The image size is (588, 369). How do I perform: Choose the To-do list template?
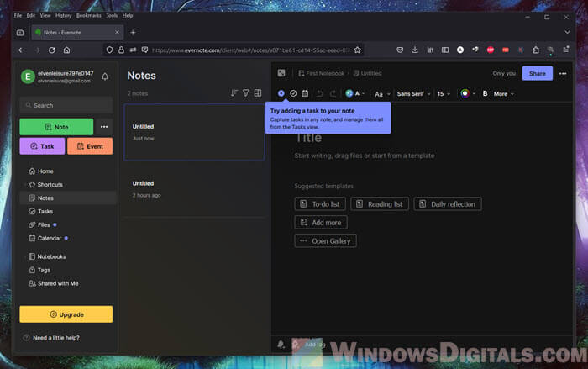coord(320,203)
